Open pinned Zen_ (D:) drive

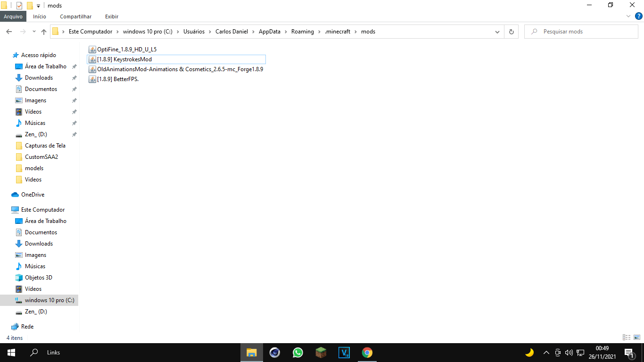pyautogui.click(x=36, y=134)
